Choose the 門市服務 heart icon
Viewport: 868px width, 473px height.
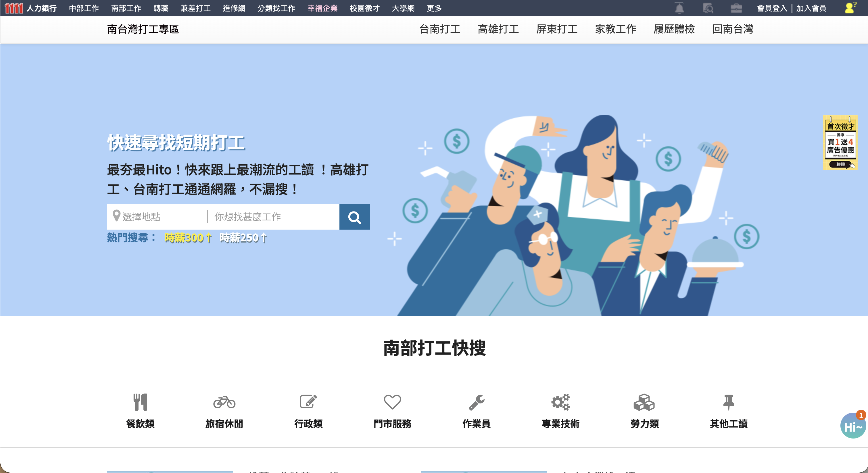tap(392, 402)
